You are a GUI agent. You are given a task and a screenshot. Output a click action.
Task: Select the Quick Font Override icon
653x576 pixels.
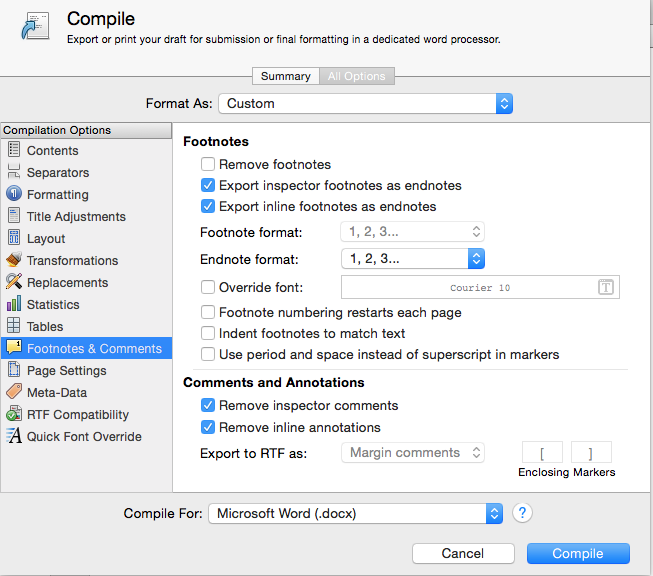(14, 436)
